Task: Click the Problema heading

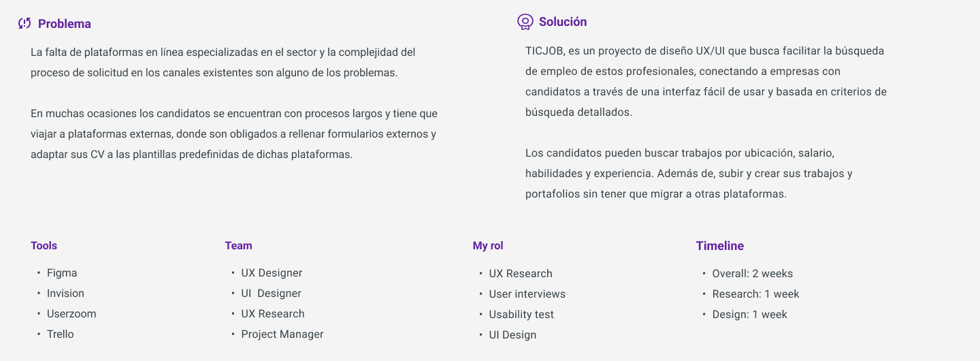Action: pos(65,24)
